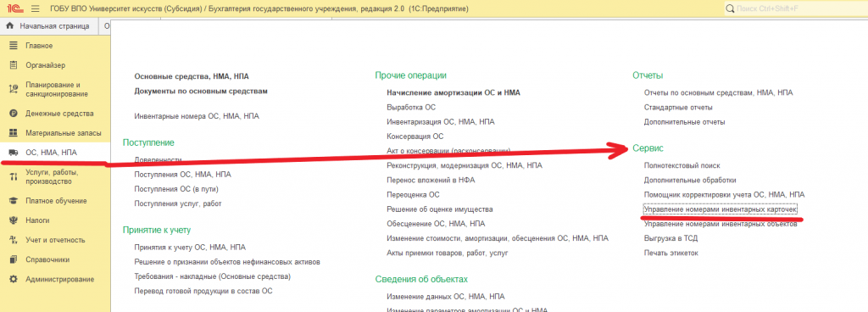Open Управление номерами инвентарных карточек link
Viewport: 868px width, 312px height.
[721, 209]
